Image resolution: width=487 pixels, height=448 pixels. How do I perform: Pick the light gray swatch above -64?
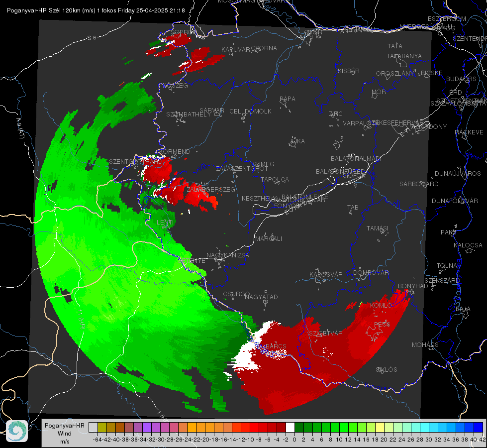point(93,427)
